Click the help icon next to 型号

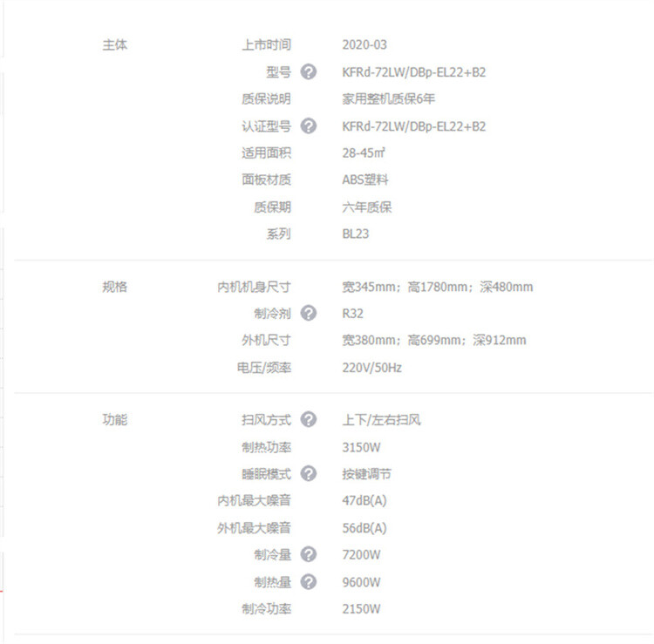pos(308,71)
